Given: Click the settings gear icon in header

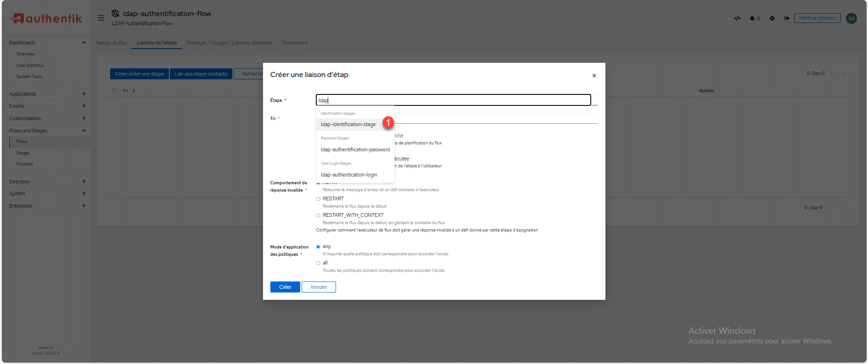Looking at the screenshot, I should pos(772,18).
